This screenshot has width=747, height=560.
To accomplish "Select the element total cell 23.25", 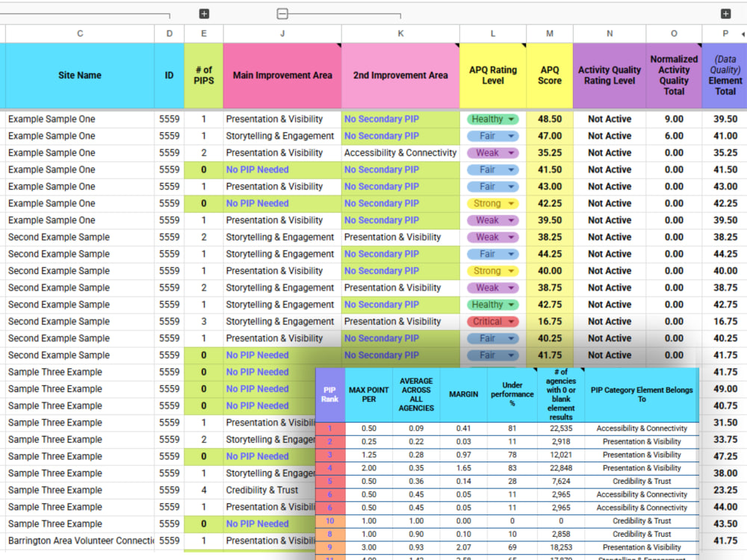I will (725, 490).
